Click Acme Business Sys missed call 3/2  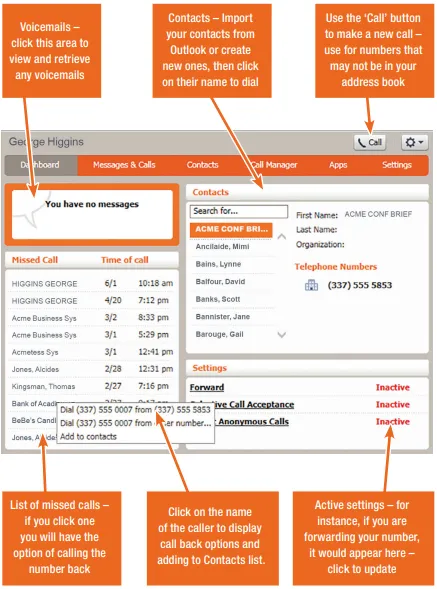tap(92, 318)
